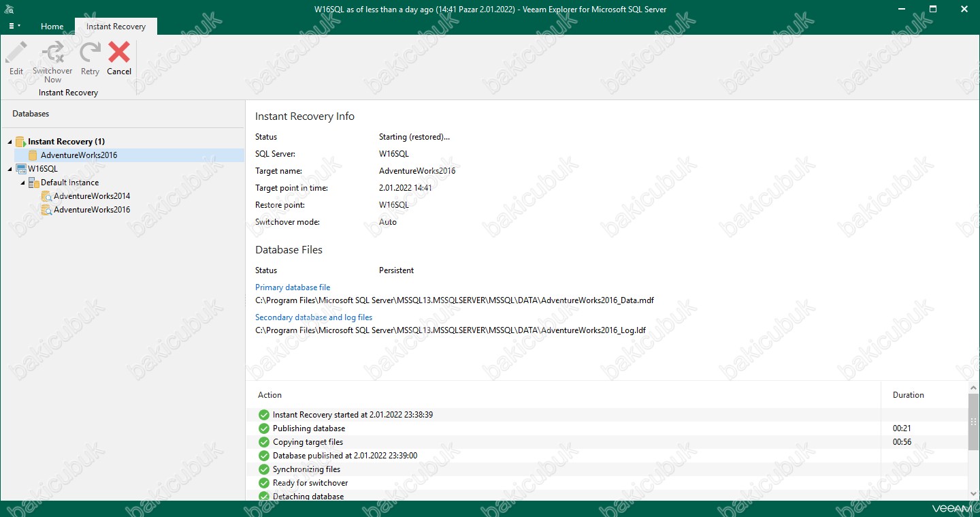Click the Veeam Explorer app icon in title bar
The image size is (980, 517).
[x=9, y=9]
